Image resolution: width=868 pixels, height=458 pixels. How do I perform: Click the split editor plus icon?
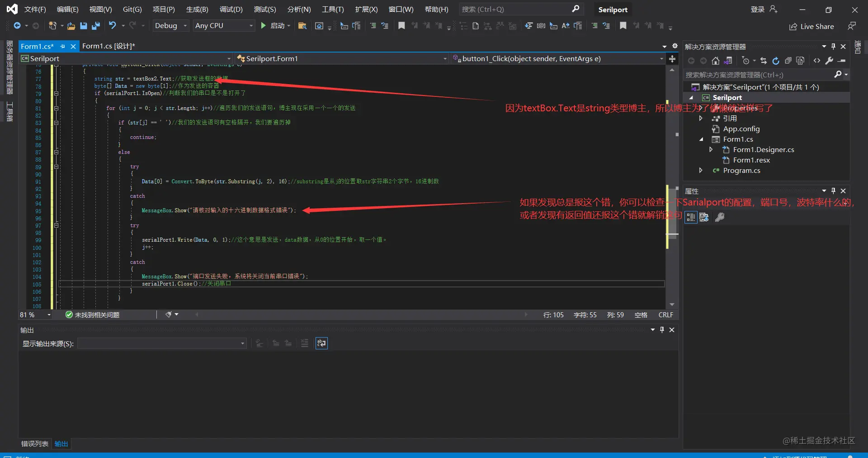[672, 59]
